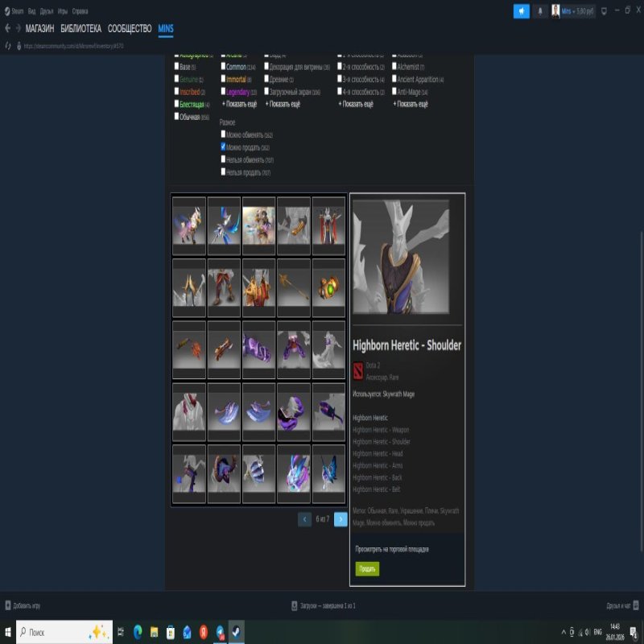This screenshot has width=644, height=644.
Task: Open the Steam notifications bell
Action: [539, 11]
